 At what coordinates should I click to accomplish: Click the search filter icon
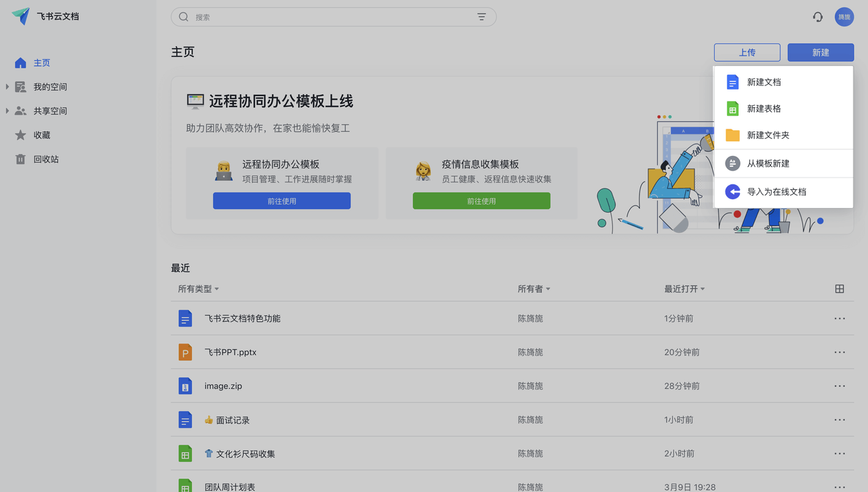481,17
